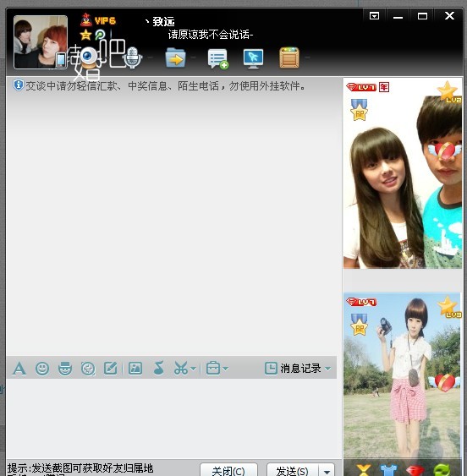Share music with the note icon
This screenshot has height=476, width=467.
pos(158,369)
